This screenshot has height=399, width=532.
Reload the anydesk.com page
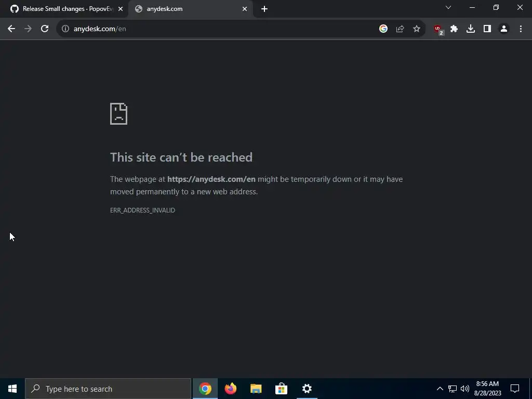point(45,29)
